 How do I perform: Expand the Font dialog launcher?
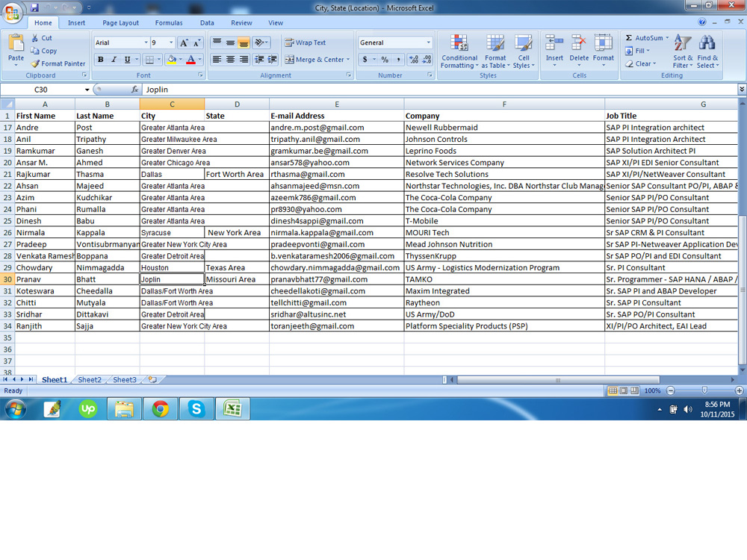(200, 75)
